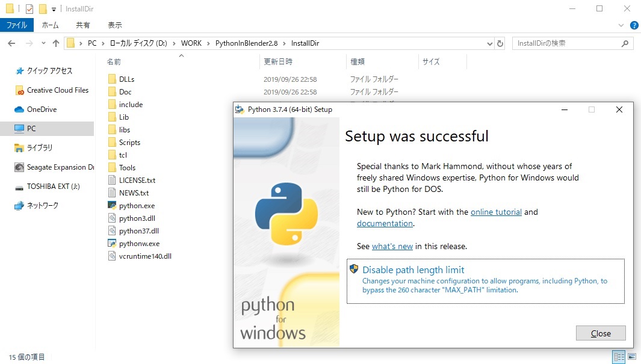
Task: Select the vcruntime140.dll file icon
Action: tap(112, 256)
